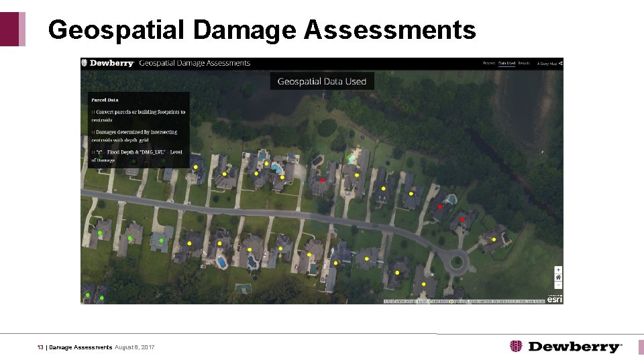Viewport: 644px width, 362px height.
Task: Switch to the Results tab
Action: [x=524, y=63]
